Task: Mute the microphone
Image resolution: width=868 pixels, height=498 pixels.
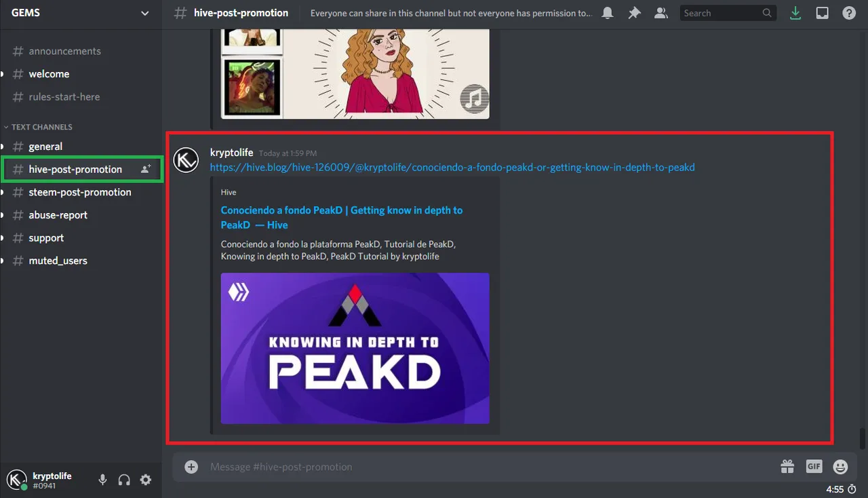Action: point(102,480)
